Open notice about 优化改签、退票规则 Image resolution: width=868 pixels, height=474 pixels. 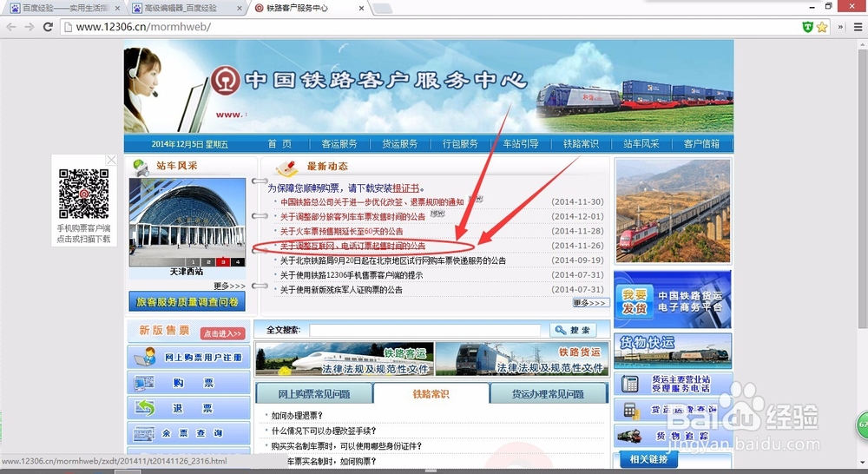pyautogui.click(x=372, y=202)
